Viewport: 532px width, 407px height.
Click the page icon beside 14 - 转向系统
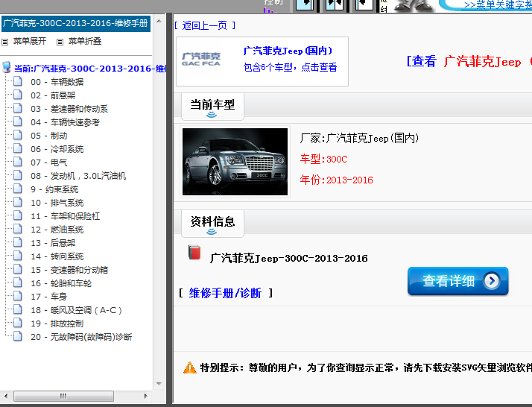point(18,256)
